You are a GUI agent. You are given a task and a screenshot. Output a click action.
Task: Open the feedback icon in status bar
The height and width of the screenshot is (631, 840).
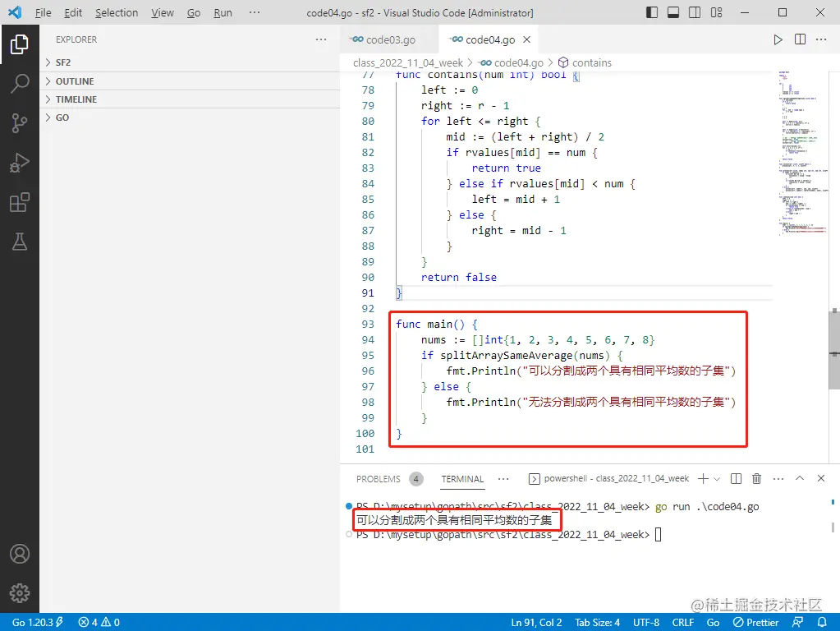(797, 623)
